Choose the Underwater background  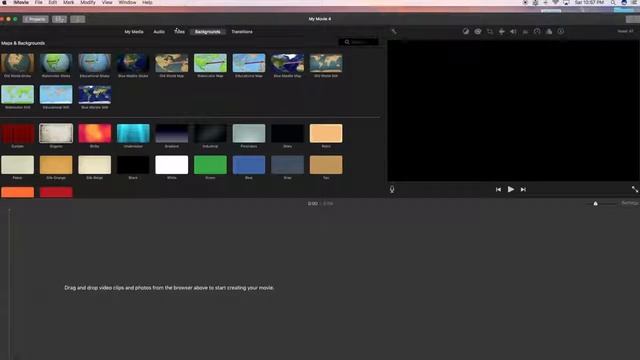click(133, 133)
